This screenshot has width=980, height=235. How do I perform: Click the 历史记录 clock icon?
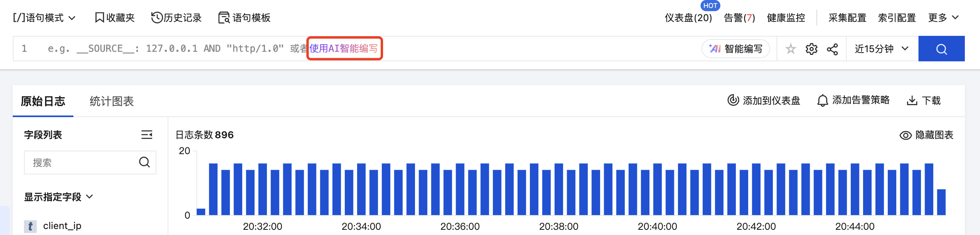[x=157, y=18]
